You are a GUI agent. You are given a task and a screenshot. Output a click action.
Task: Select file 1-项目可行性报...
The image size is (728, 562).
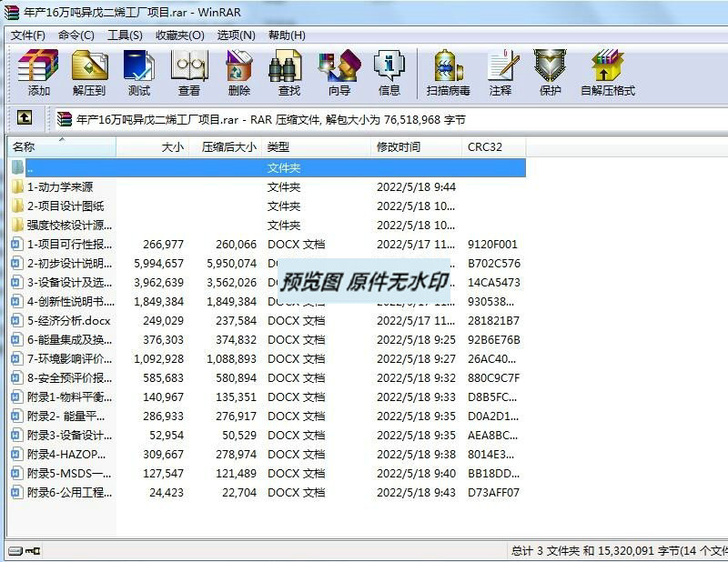tap(268, 244)
